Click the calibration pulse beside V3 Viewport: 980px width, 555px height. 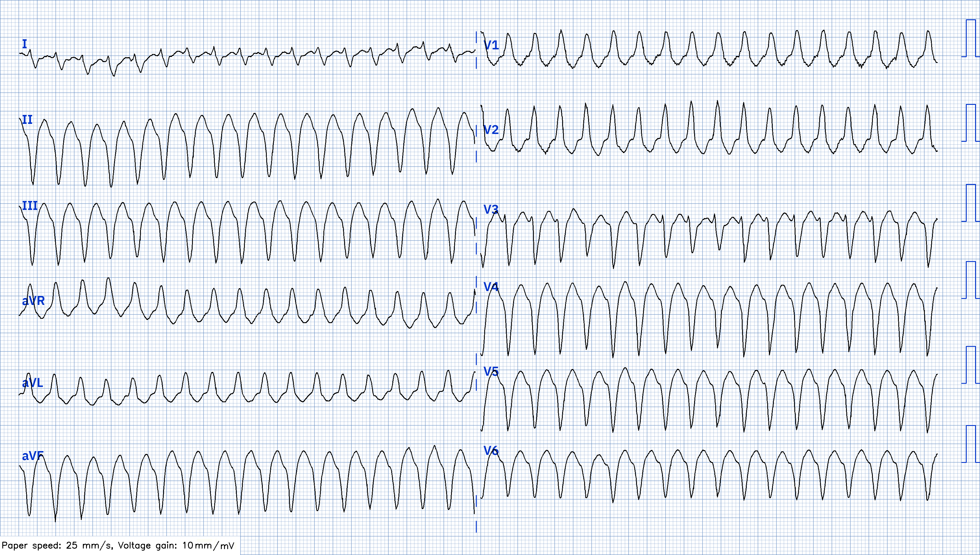click(x=970, y=203)
